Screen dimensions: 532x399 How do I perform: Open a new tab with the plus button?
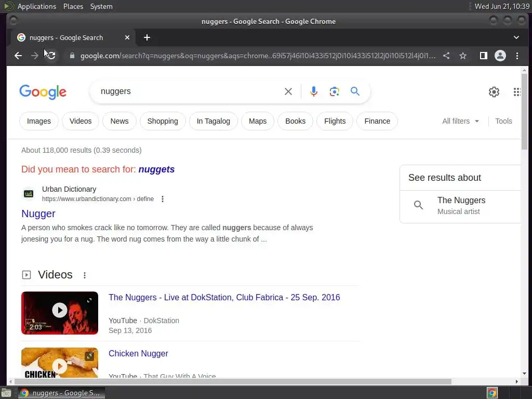147,37
